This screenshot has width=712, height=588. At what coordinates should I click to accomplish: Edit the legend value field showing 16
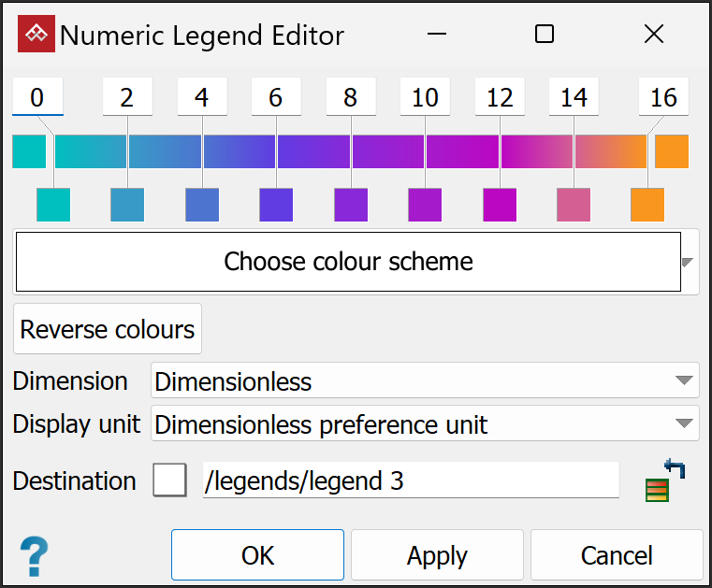pyautogui.click(x=663, y=97)
